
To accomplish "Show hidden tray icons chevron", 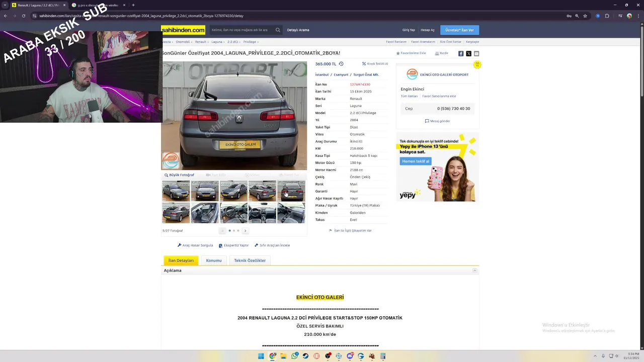I will point(595,356).
